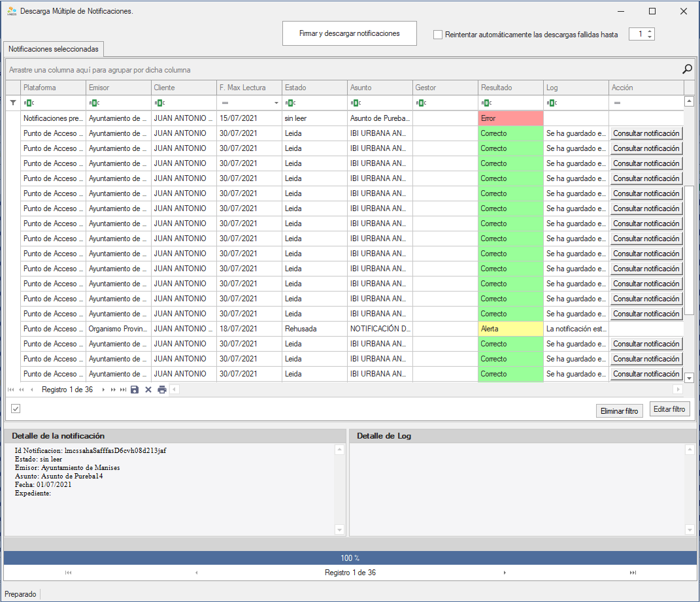
Task: Enable automatic retry of failed downloads checkbox
Action: [x=438, y=35]
